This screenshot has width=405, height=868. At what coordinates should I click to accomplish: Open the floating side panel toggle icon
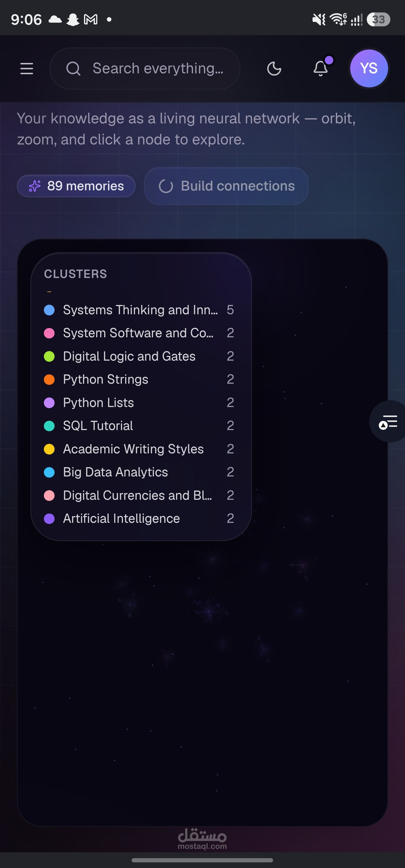click(x=388, y=422)
